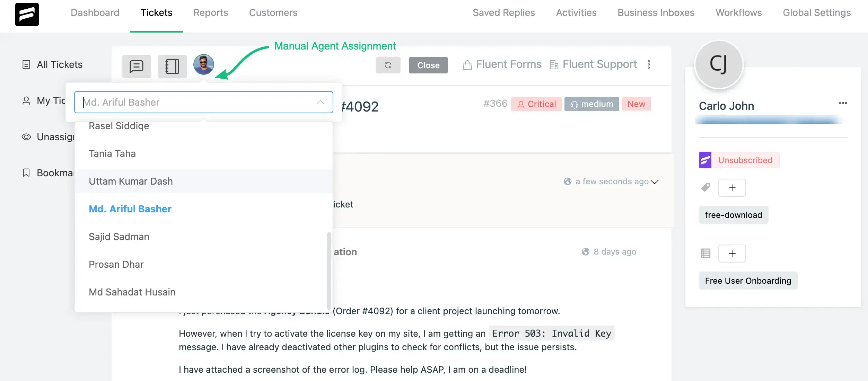This screenshot has width=868, height=381.
Task: Open the three-dot ticket options menu
Action: pyautogui.click(x=649, y=64)
